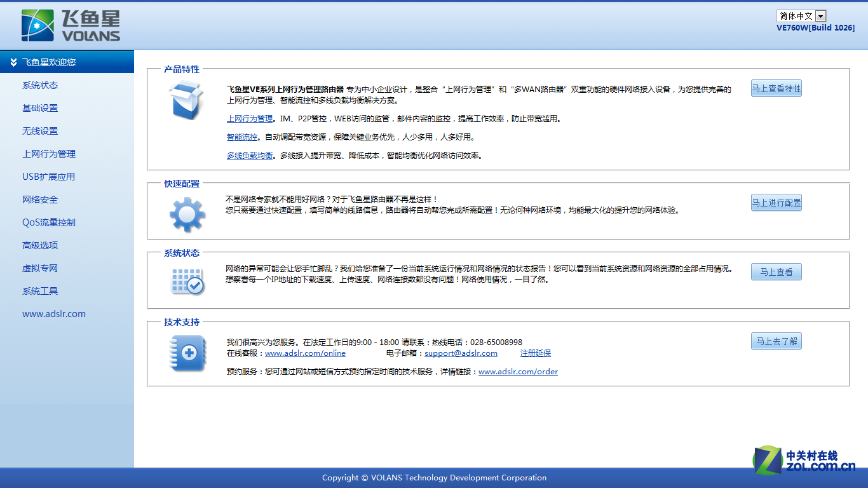Open 高级选项 menu item
The height and width of the screenshot is (488, 868).
(x=40, y=245)
